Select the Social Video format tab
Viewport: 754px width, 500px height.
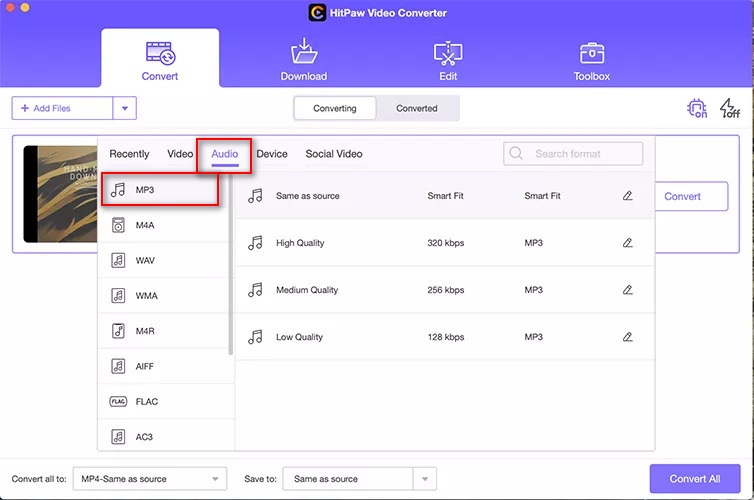[334, 154]
